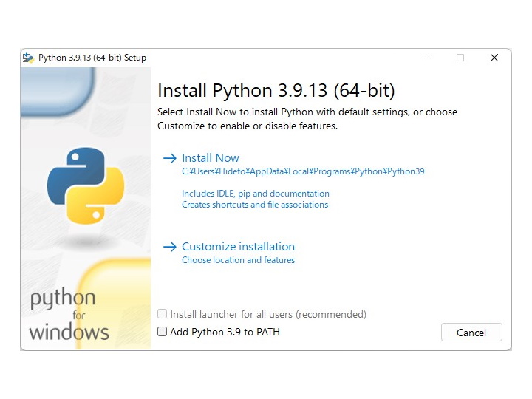532x399 pixels.
Task: Click 'Creates shortcuts and file associations' text
Action: pos(255,205)
